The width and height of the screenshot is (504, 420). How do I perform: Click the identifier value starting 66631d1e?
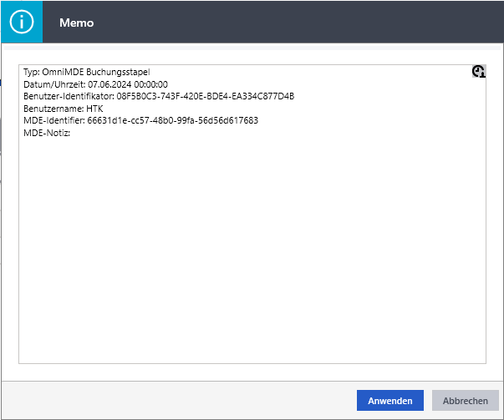[x=173, y=120]
